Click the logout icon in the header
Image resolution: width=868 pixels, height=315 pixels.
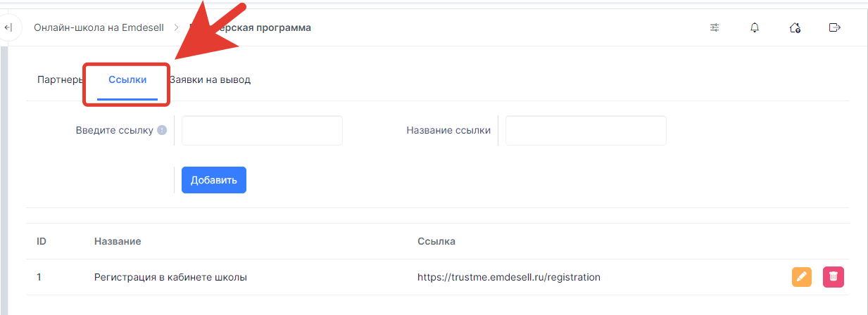tap(835, 27)
